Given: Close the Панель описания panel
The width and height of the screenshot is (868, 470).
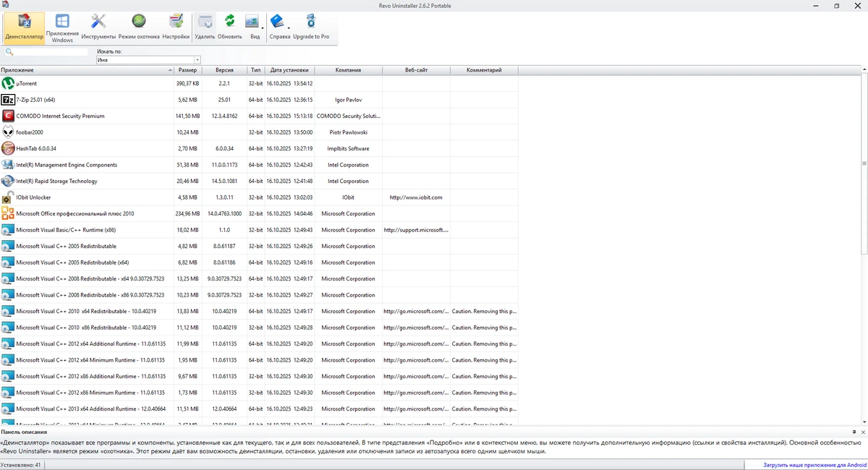Looking at the screenshot, I should 862,432.
